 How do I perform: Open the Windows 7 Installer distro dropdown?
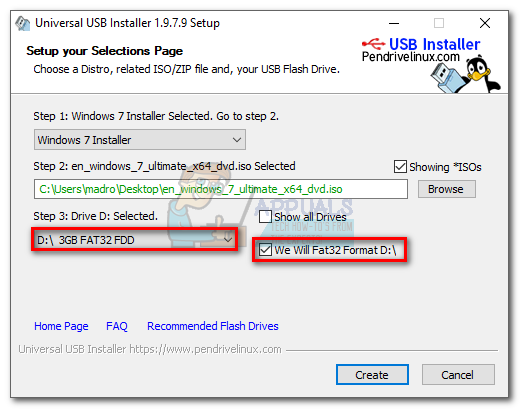pyautogui.click(x=140, y=140)
